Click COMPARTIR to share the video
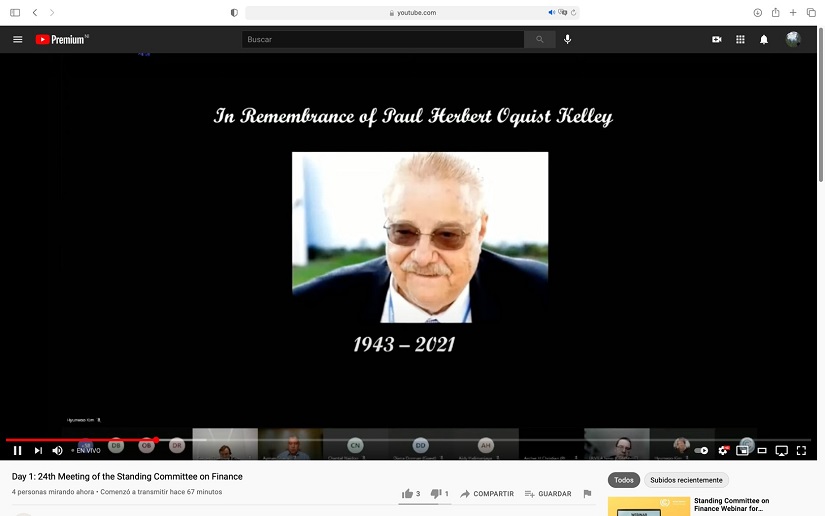The width and height of the screenshot is (825, 516). tap(487, 493)
